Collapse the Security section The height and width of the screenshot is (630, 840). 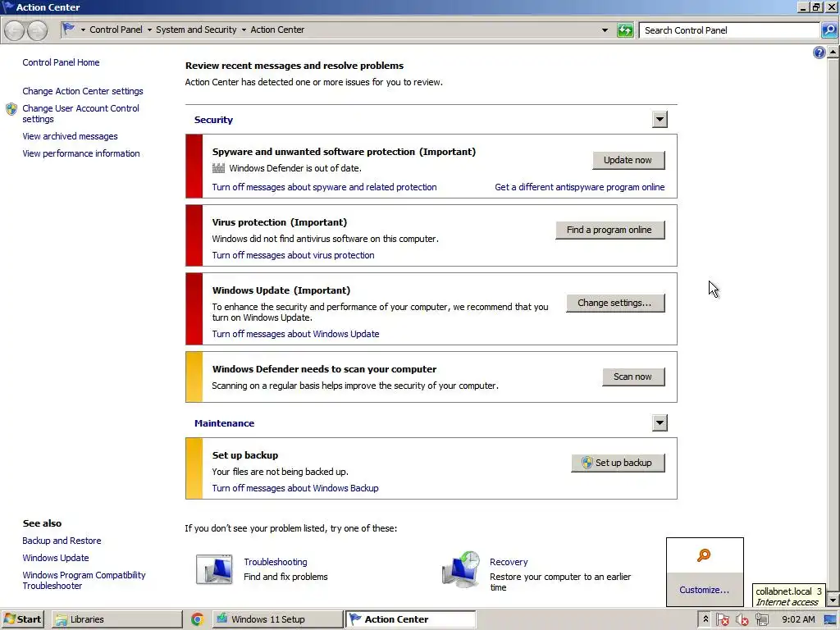click(x=660, y=120)
